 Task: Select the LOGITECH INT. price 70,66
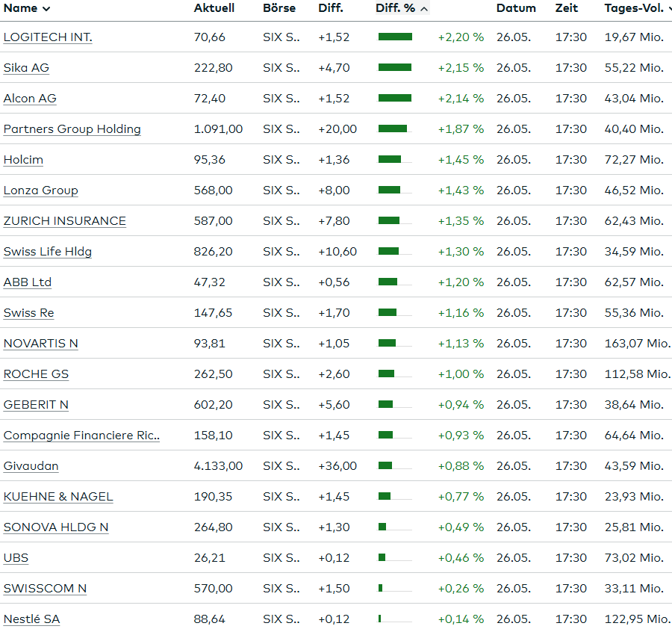[210, 37]
